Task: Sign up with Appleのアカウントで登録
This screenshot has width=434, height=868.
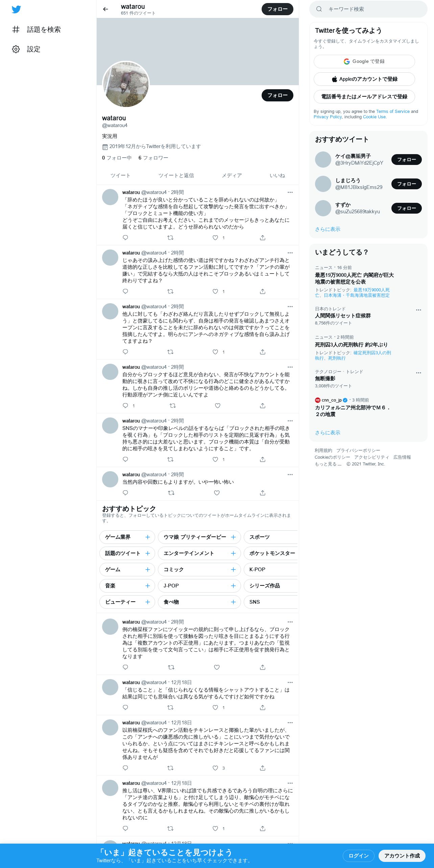Action: [x=364, y=79]
